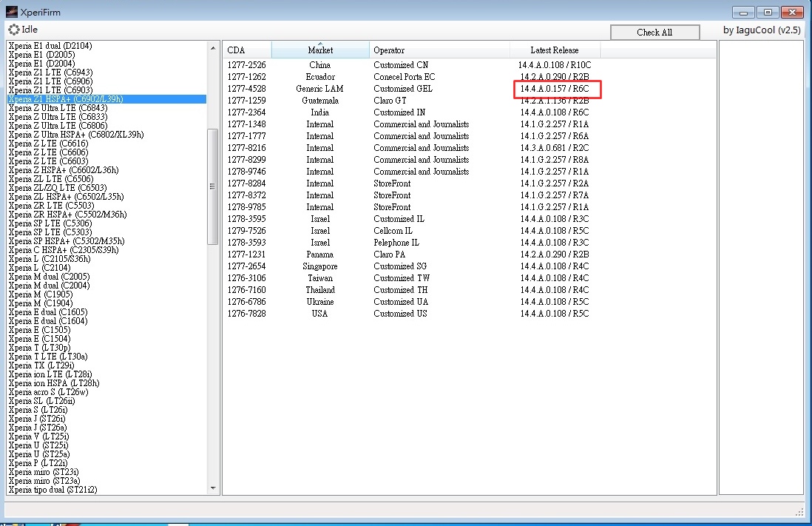Click the Claro PA operator cell

click(x=390, y=254)
